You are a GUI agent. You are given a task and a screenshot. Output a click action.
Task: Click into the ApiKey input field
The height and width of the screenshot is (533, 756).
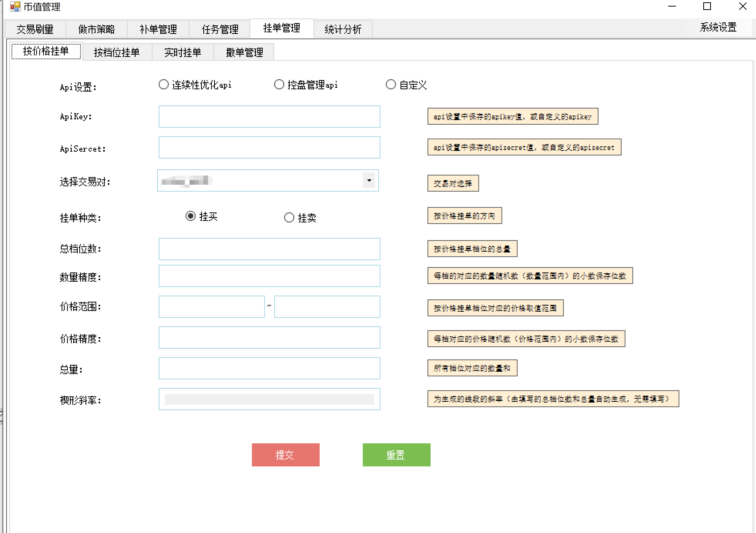click(x=269, y=117)
